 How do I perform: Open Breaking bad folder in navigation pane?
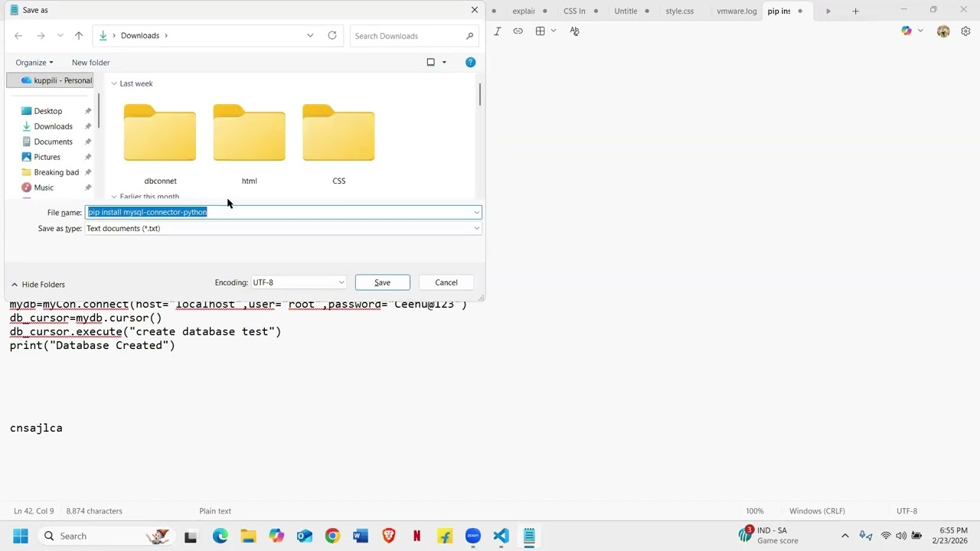pos(56,172)
